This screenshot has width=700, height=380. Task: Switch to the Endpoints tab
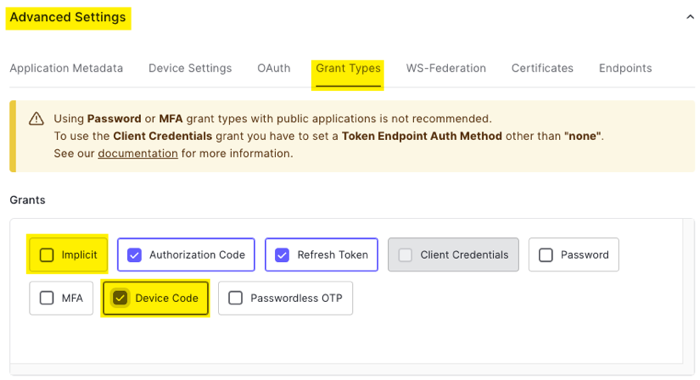625,68
